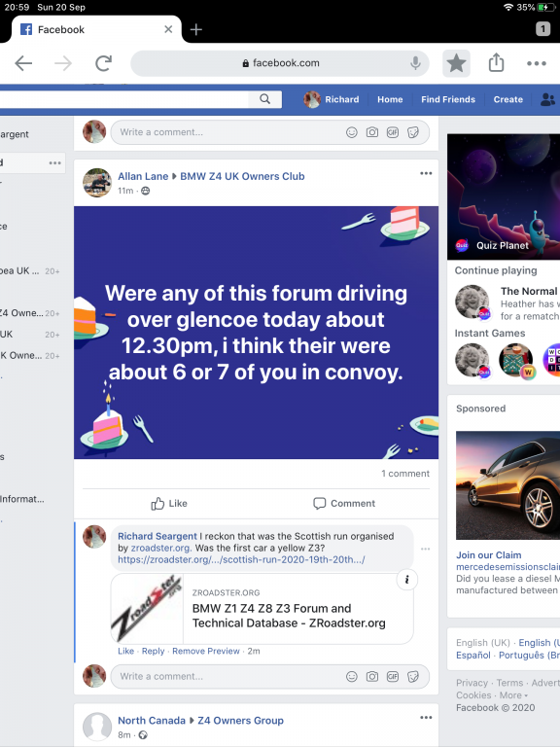
Task: Open Cookies footer link
Action: click(x=473, y=695)
